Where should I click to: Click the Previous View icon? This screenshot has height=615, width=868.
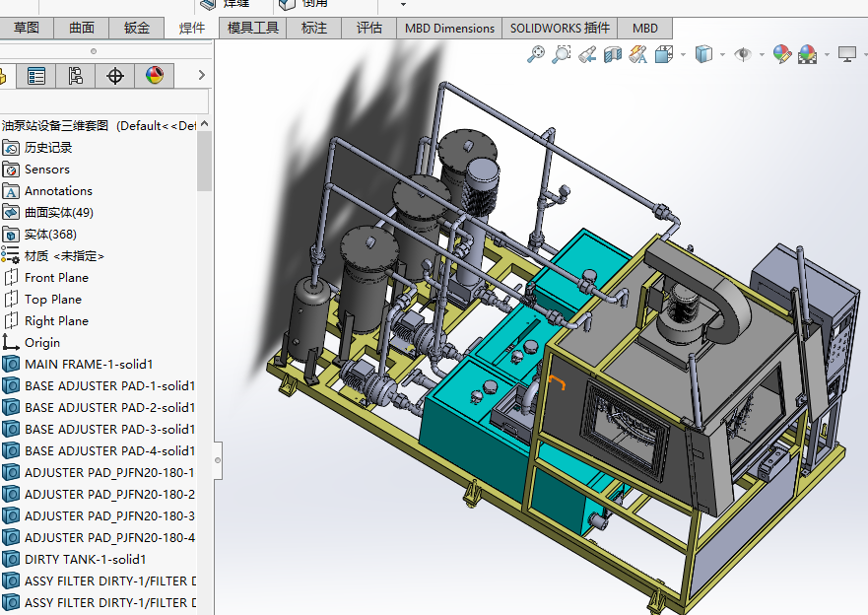pos(587,55)
